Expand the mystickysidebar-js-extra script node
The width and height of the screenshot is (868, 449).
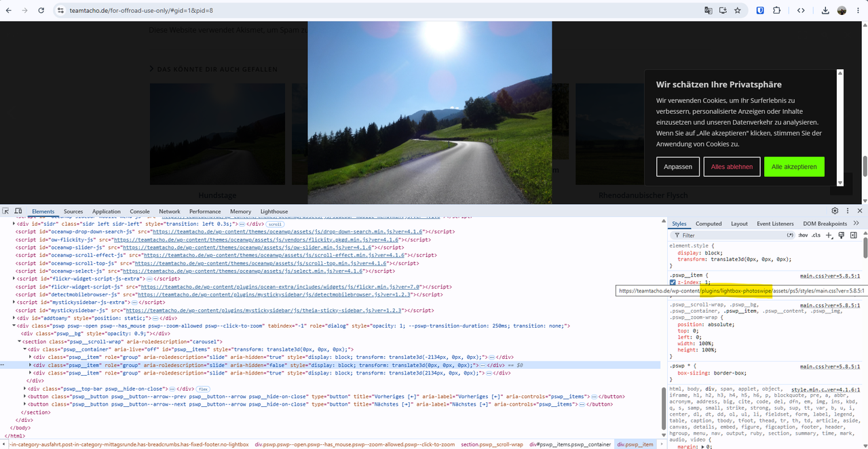[14, 302]
